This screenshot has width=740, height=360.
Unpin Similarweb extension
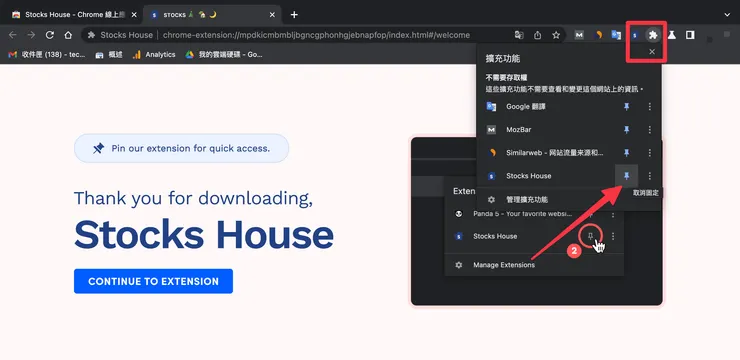pyautogui.click(x=627, y=152)
